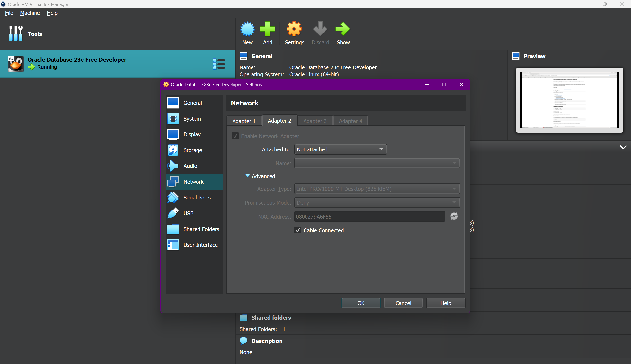This screenshot has width=631, height=364.
Task: Select Display category in Settings sidebar
Action: point(194,134)
